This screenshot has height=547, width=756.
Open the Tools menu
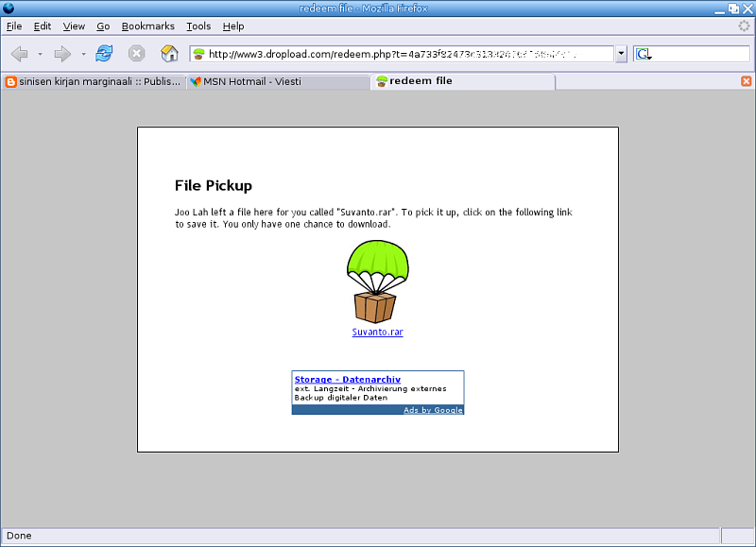[x=198, y=26]
